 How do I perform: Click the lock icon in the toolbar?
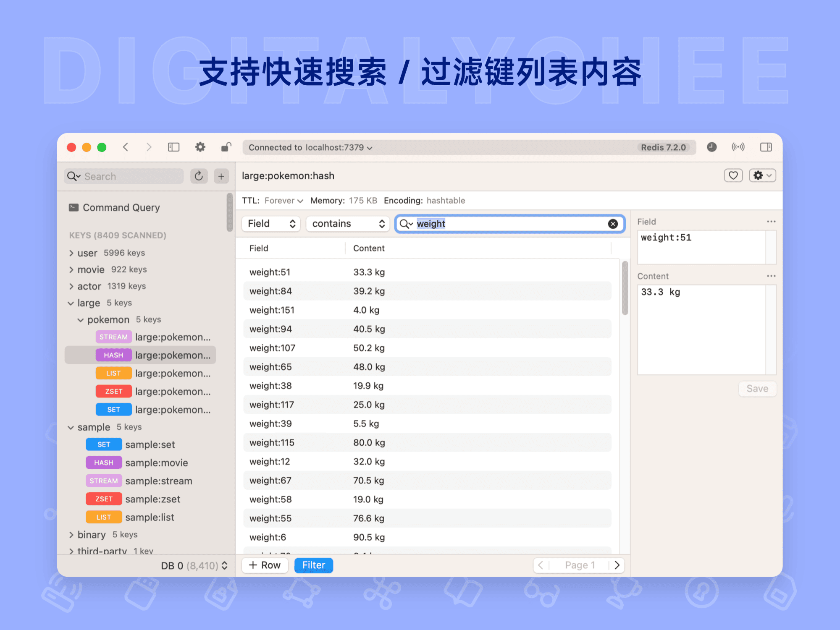(226, 147)
